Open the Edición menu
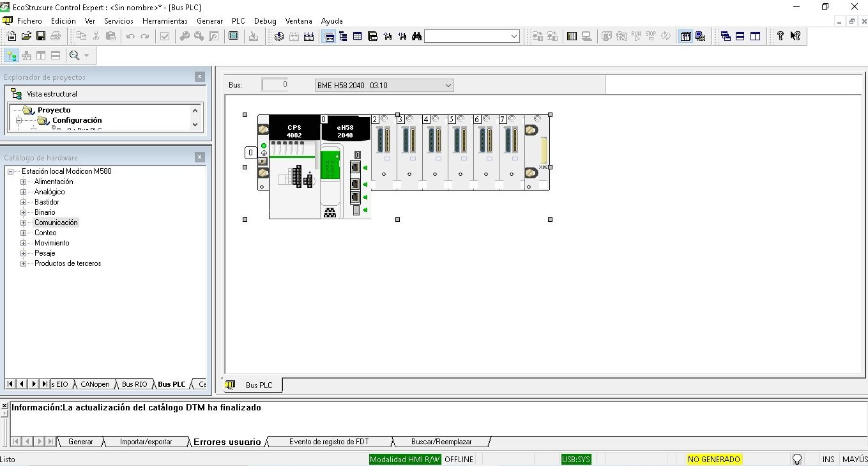This screenshot has height=466, width=868. coord(63,21)
